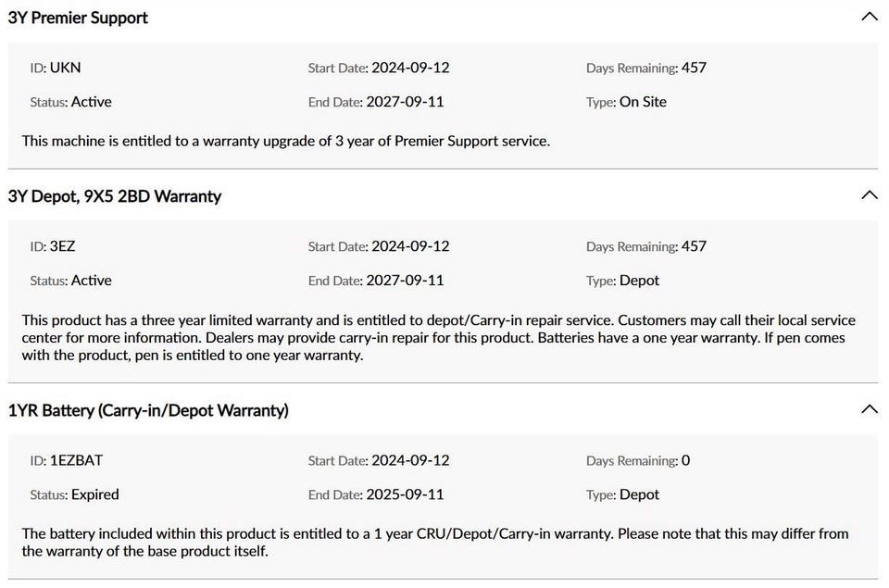Screen dimensions: 889x588
Task: Select the UKN warranty ID text
Action: (65, 68)
